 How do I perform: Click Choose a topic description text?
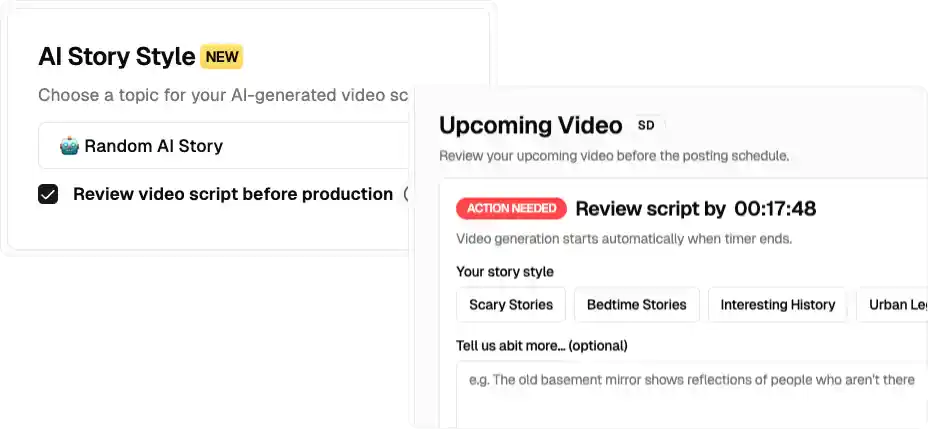pyautogui.click(x=225, y=95)
